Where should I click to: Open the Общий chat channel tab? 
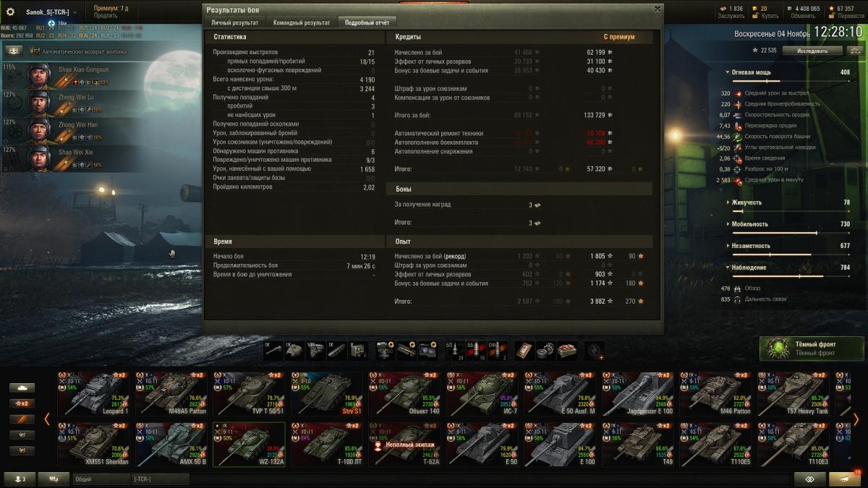101,479
